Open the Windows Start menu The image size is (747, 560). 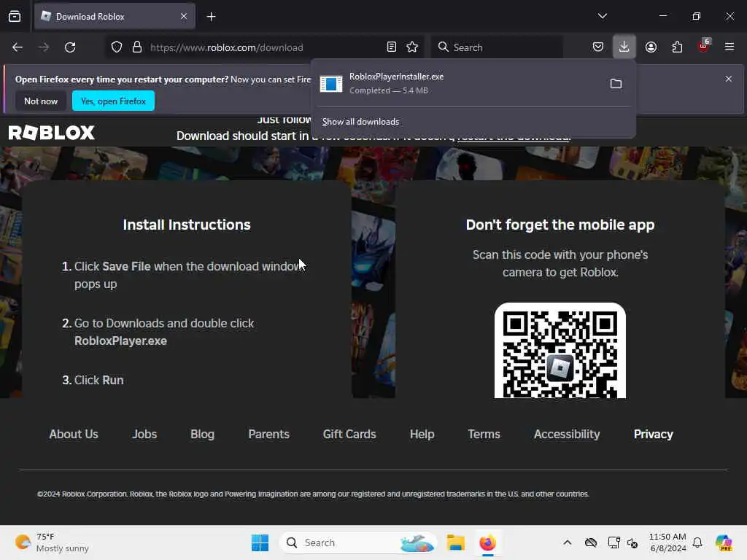(x=260, y=542)
